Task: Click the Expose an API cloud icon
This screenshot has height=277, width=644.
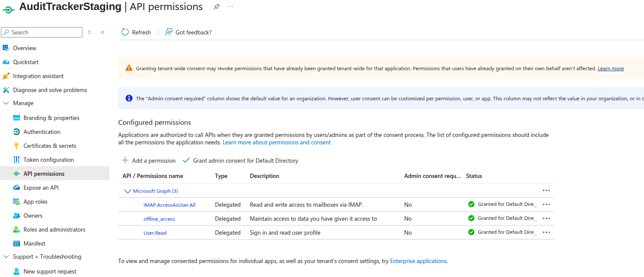Action: [17, 188]
